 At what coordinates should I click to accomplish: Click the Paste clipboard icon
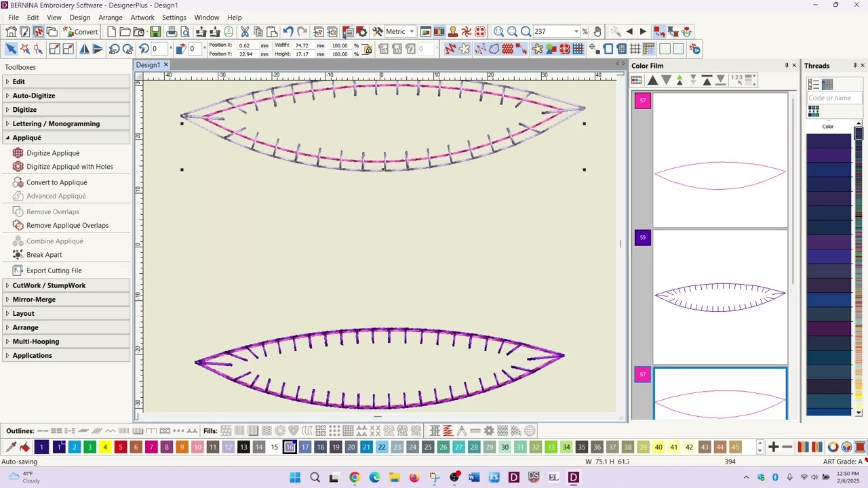click(272, 32)
